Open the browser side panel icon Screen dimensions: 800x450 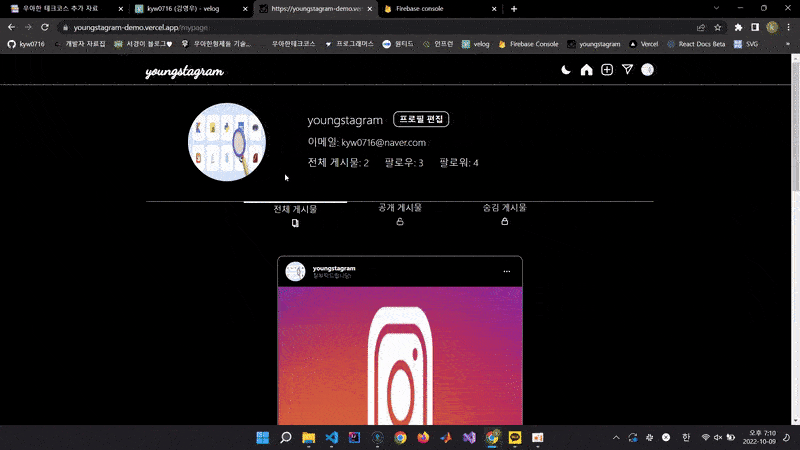(x=755, y=28)
